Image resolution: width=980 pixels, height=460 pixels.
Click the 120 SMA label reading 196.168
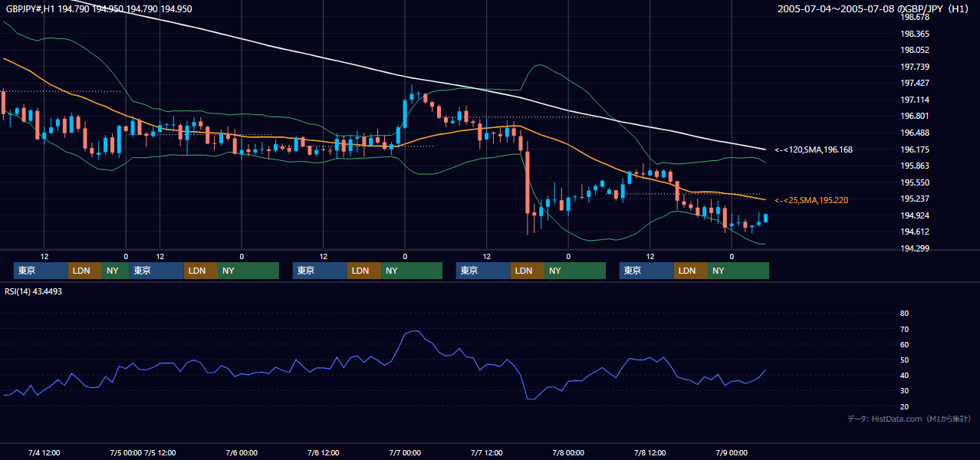click(813, 149)
